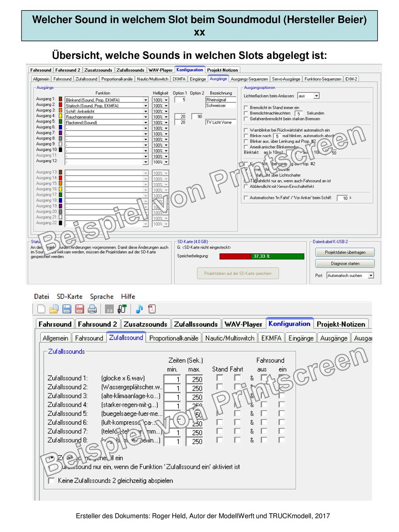Open the Hilfe menu
Image resolution: width=399 pixels, height=532 pixels.
pos(128,297)
